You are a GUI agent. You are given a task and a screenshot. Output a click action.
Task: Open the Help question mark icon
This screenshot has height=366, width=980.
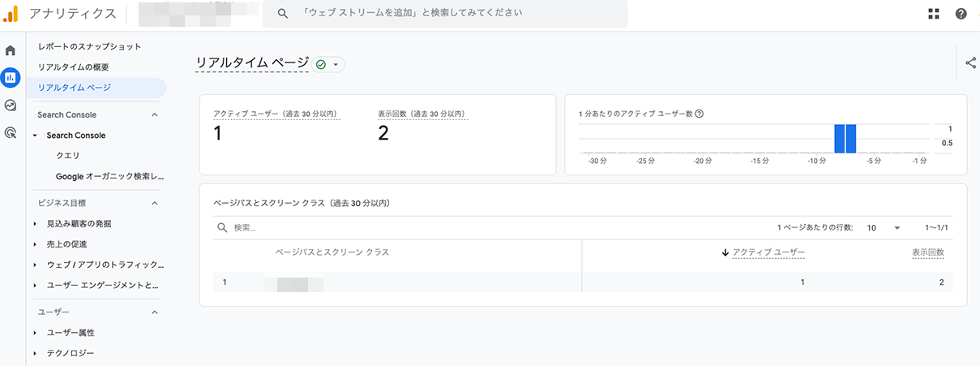[961, 14]
